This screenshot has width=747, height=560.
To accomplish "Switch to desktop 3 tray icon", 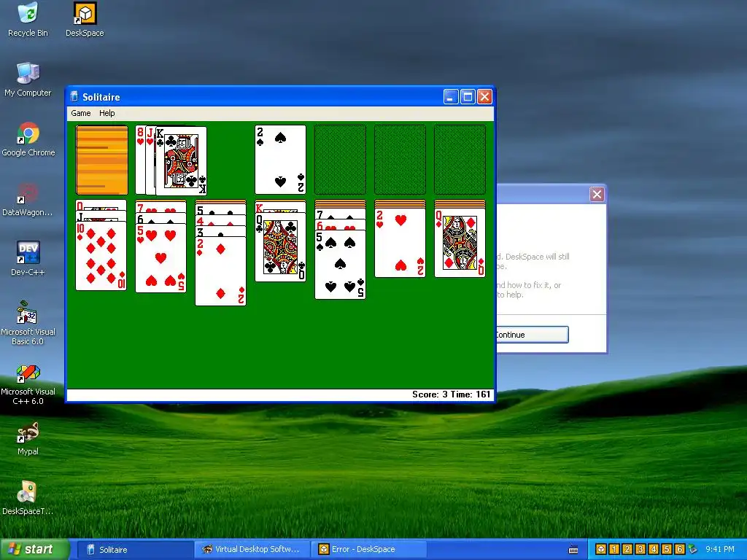I will pos(640,549).
